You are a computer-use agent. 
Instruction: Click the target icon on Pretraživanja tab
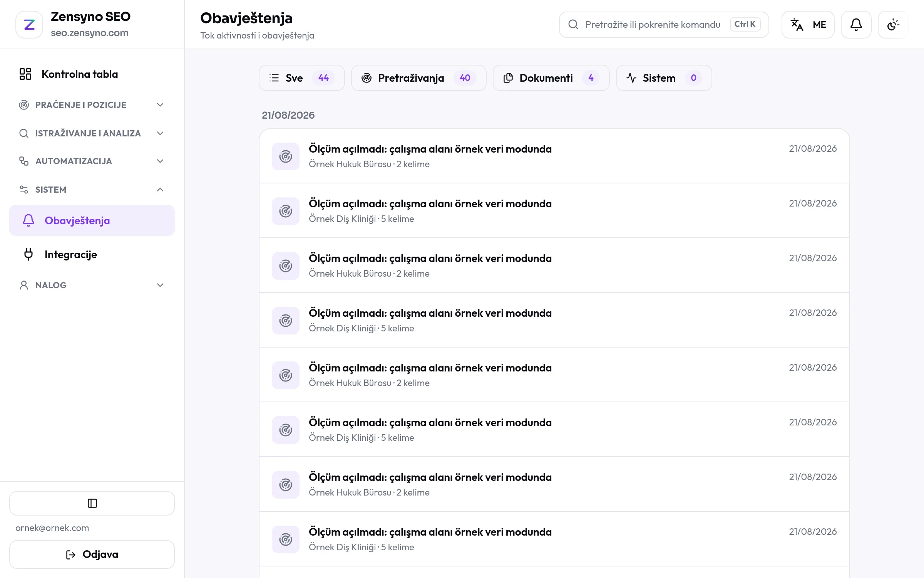(x=367, y=78)
